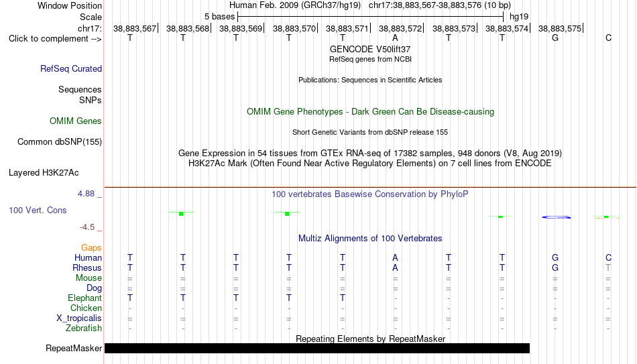The height and width of the screenshot is (364, 637).
Task: Click the Human species label
Action: (88, 258)
